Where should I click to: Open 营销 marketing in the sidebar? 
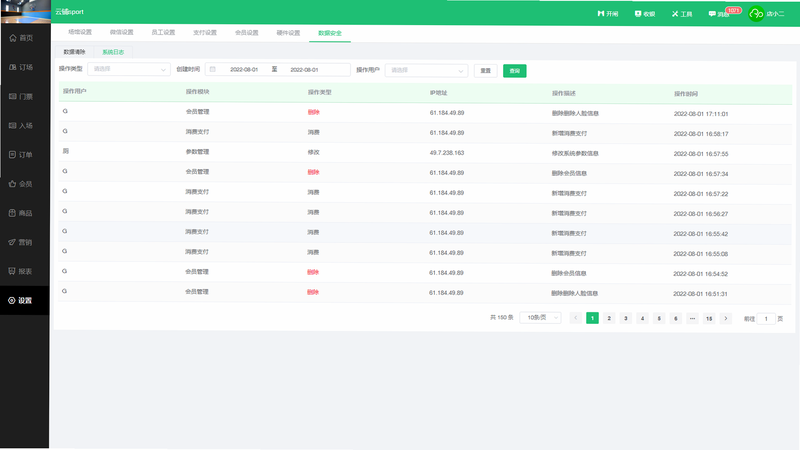point(21,242)
